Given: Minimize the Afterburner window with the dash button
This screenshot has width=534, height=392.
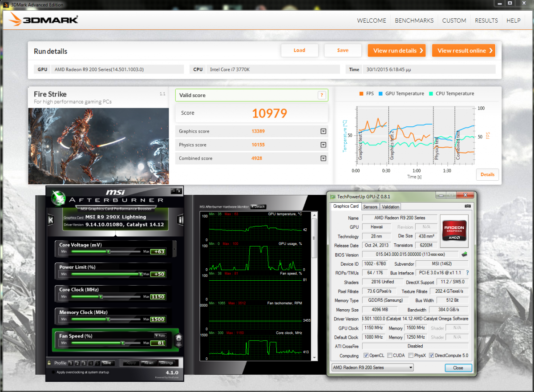Looking at the screenshot, I should click(173, 191).
